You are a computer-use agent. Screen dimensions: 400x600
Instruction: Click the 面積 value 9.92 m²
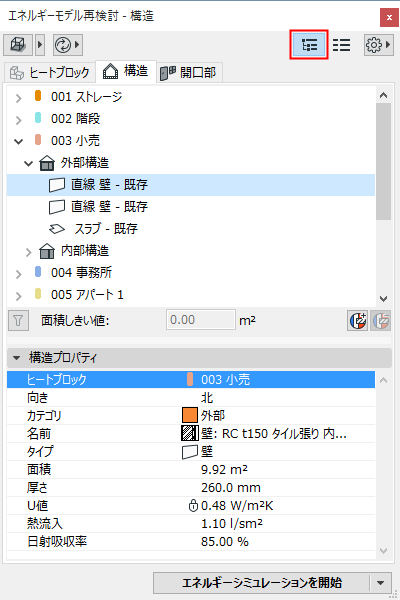(224, 470)
